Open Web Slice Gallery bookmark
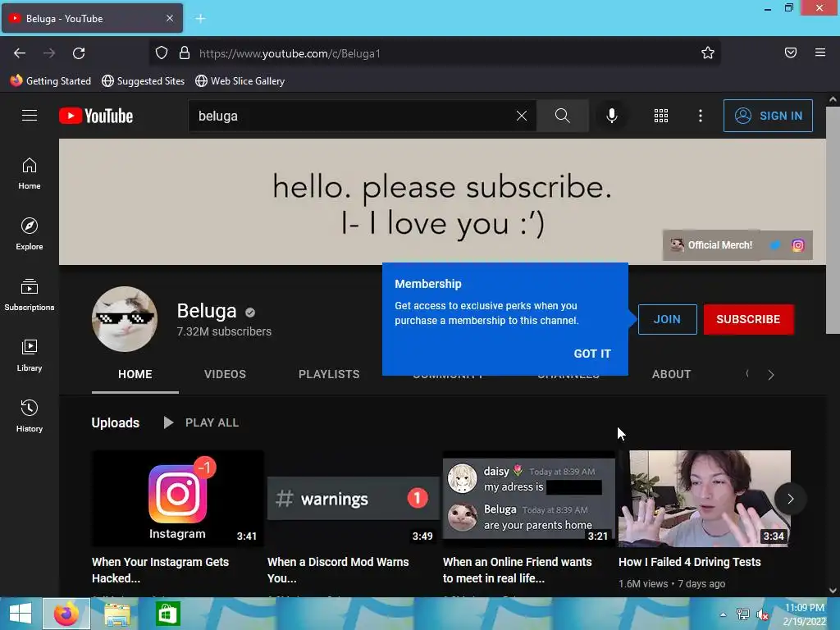 tap(240, 81)
